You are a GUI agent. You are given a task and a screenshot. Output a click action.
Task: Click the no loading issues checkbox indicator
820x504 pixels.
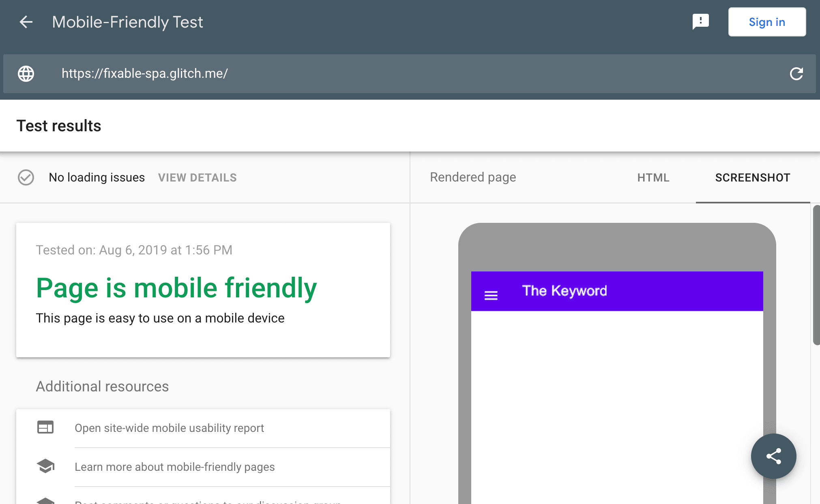coord(26,177)
